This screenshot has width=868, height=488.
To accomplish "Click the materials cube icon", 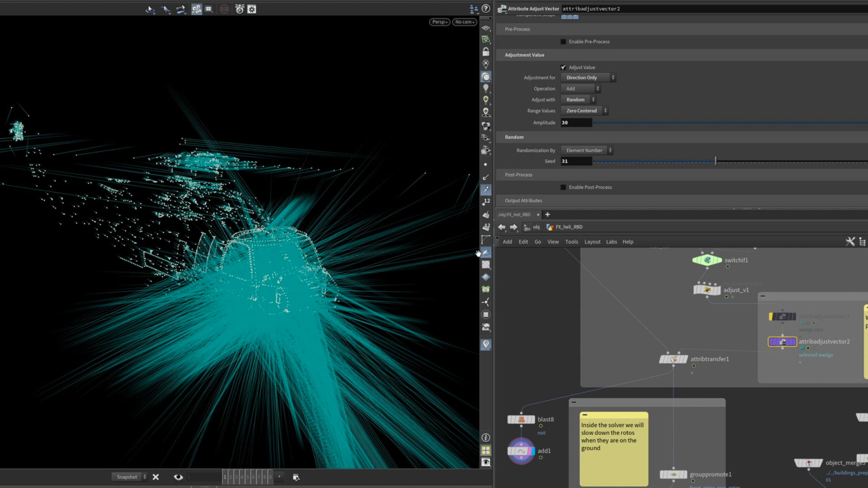I will point(486,126).
